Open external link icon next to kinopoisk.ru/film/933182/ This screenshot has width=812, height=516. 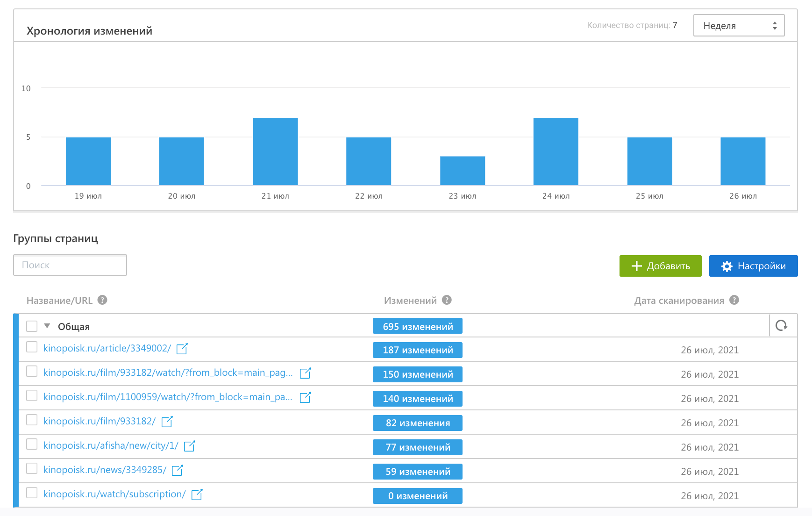[167, 422]
